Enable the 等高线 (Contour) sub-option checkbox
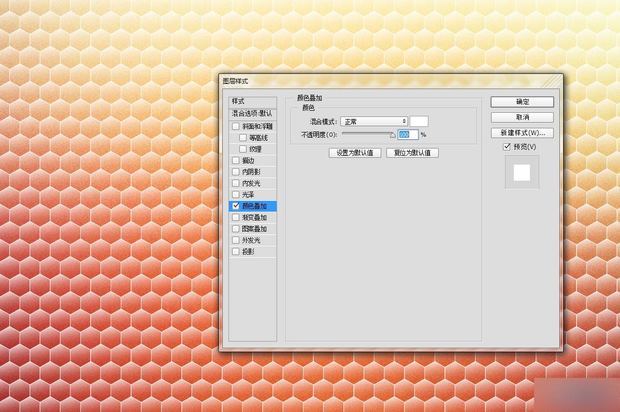The width and height of the screenshot is (620, 412). [x=242, y=138]
